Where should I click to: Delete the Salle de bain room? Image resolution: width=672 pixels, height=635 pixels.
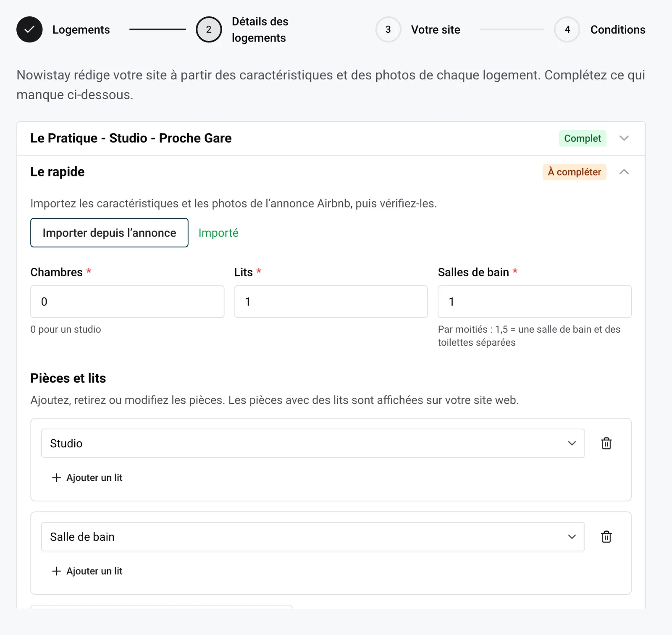(x=606, y=537)
